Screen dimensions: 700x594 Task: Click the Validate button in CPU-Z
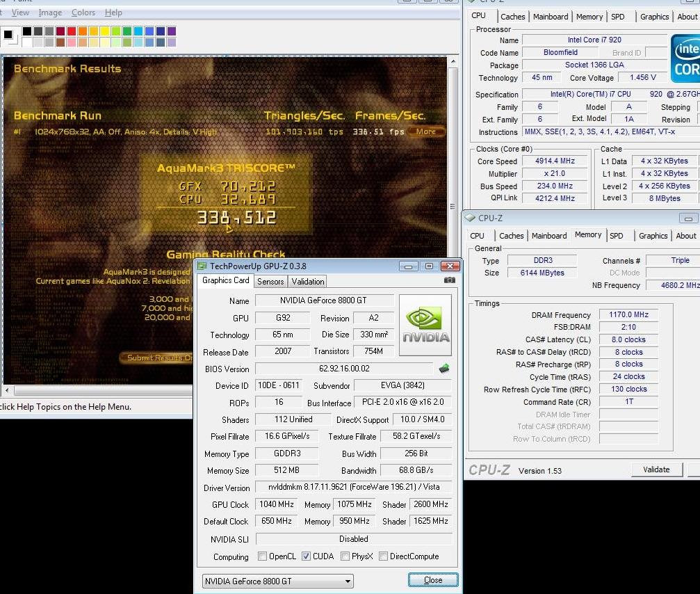click(656, 469)
